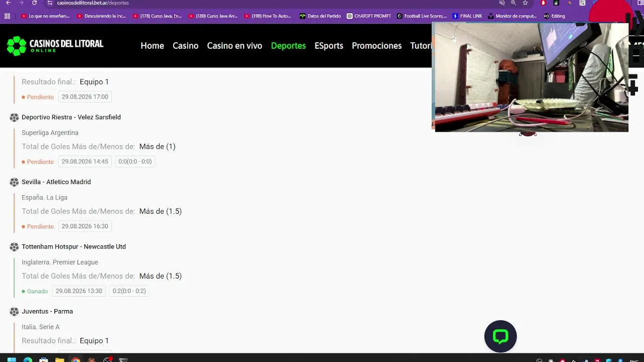644x362 pixels.
Task: Go to the Home menu item
Action: 152,46
